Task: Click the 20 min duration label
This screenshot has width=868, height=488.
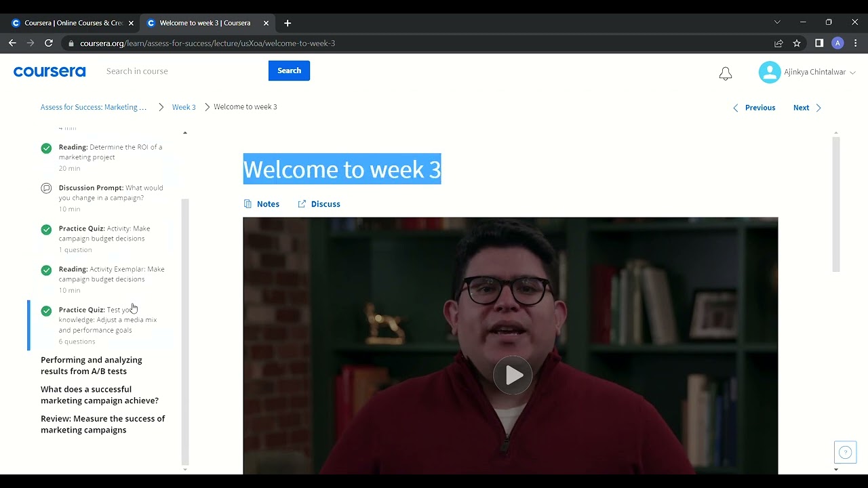Action: (69, 169)
